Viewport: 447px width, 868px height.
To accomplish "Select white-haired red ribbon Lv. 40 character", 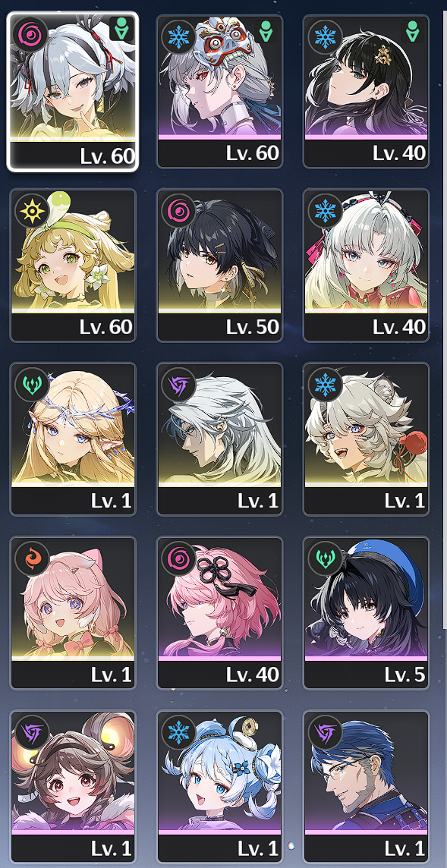I will click(x=366, y=265).
